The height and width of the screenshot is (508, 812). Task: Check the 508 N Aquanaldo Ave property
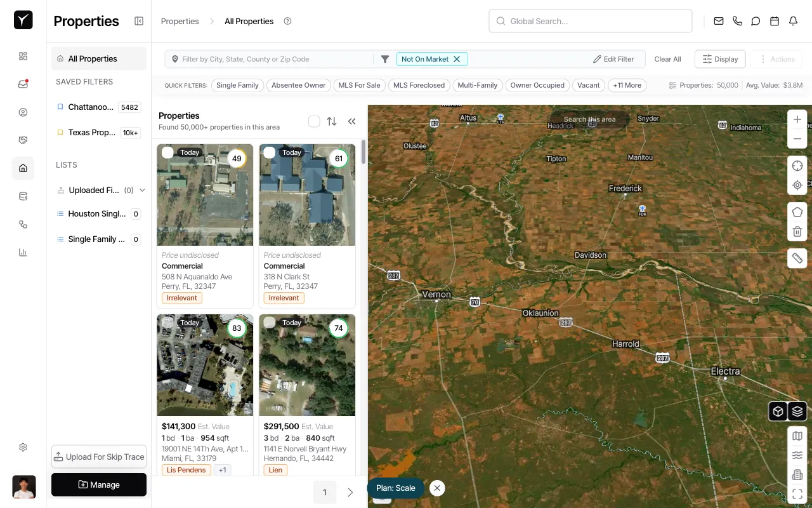coord(167,152)
